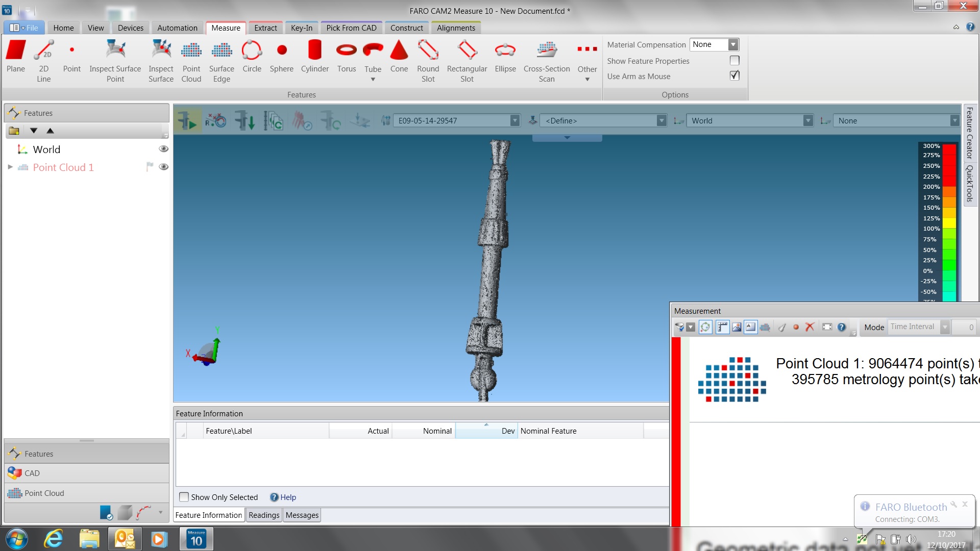Toggle Use Arm as Mouse checkbox

coord(734,76)
